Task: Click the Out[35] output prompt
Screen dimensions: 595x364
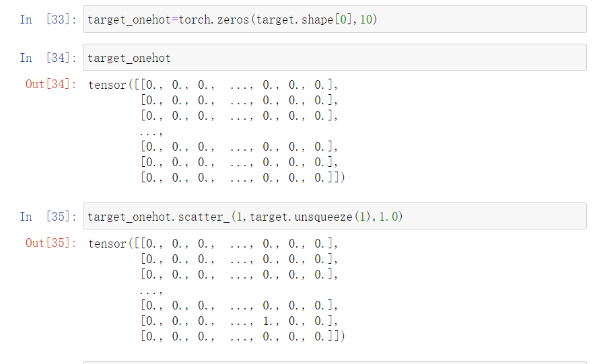Action: 51,244
